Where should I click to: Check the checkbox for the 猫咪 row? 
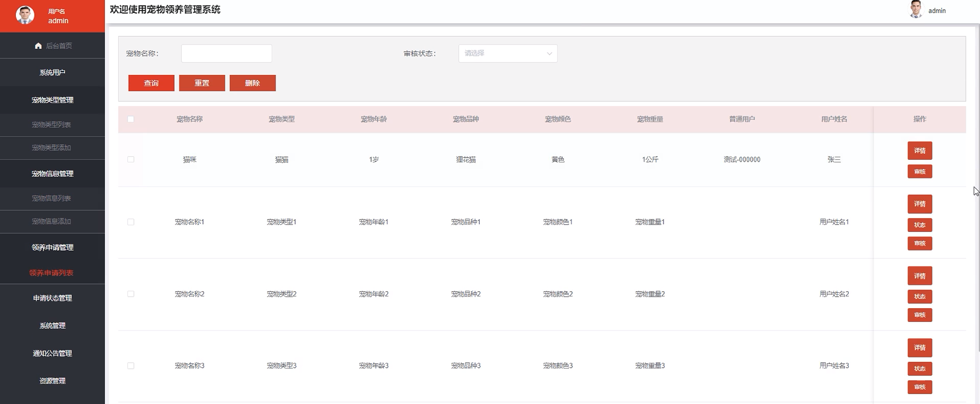click(x=131, y=159)
